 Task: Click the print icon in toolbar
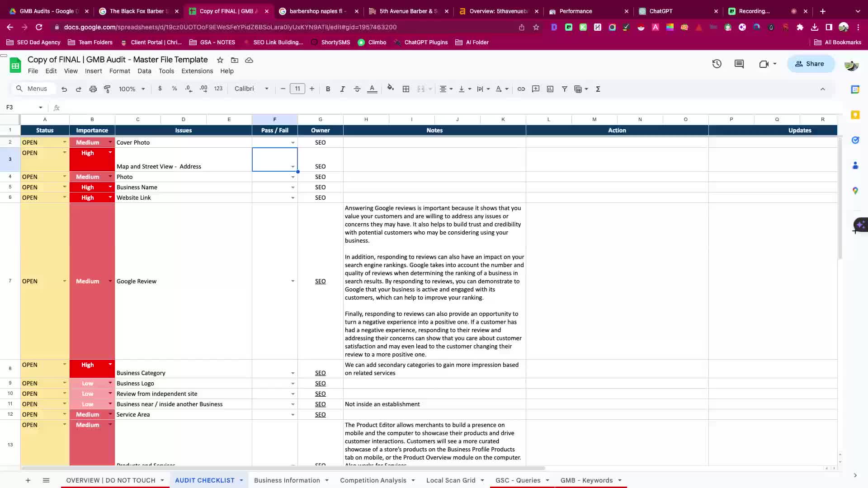coord(93,89)
